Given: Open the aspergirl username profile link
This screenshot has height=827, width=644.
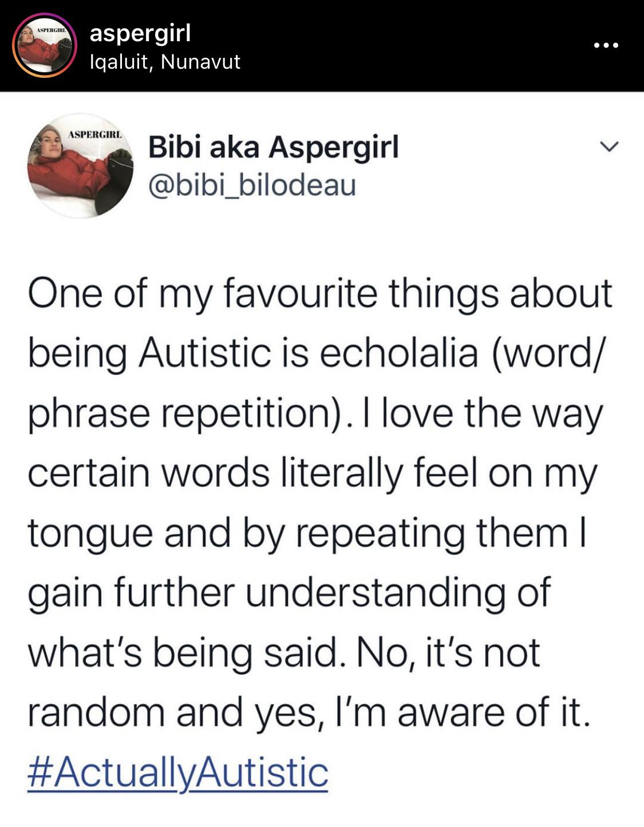Looking at the screenshot, I should (x=140, y=33).
